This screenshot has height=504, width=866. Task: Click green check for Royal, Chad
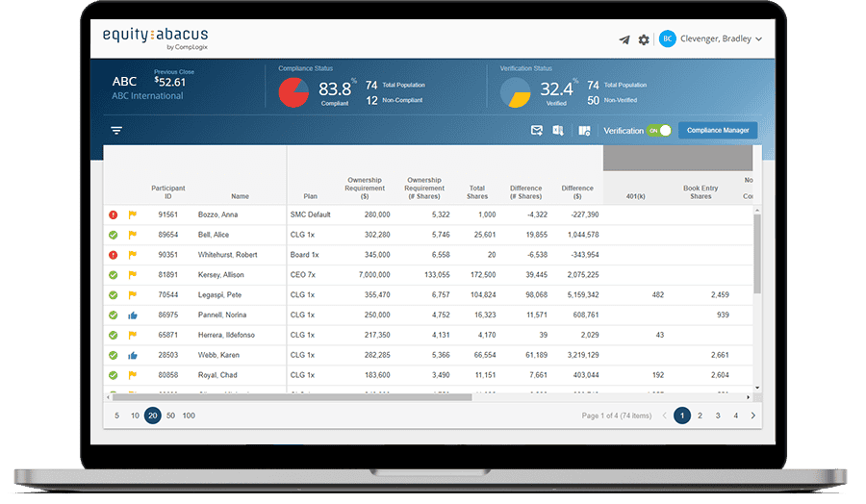pos(114,375)
